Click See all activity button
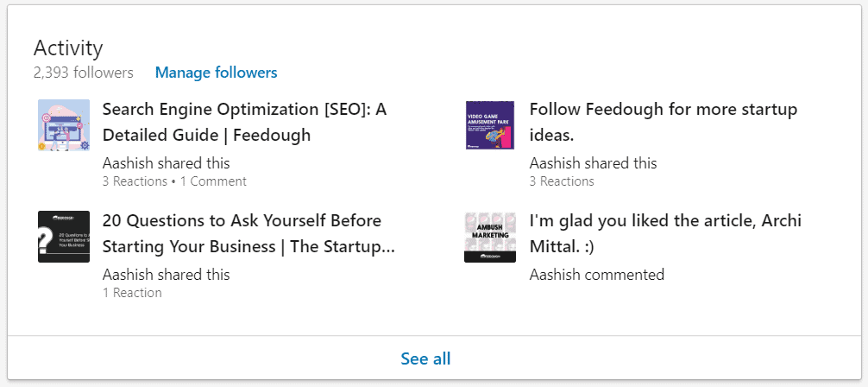 coord(425,358)
